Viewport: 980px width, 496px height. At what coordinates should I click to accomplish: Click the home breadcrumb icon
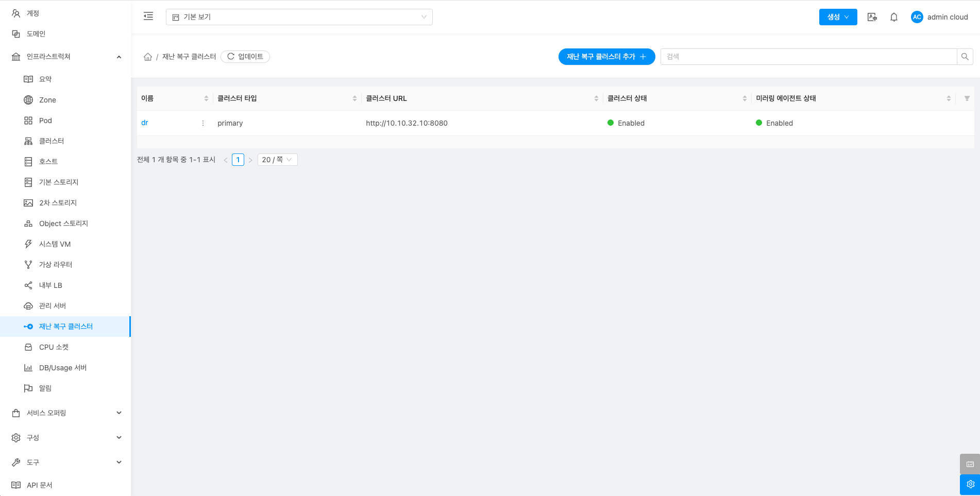[x=148, y=57]
